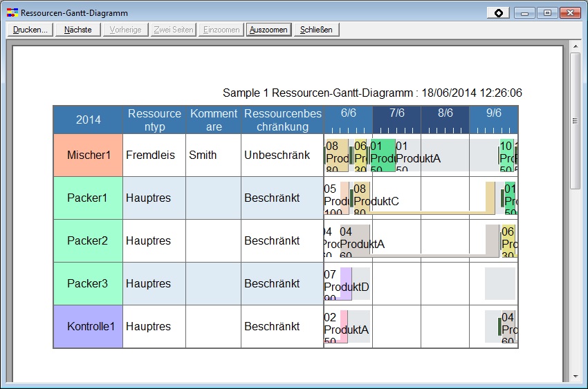Select the 9/6 date column header
The height and width of the screenshot is (389, 588).
coord(493,113)
